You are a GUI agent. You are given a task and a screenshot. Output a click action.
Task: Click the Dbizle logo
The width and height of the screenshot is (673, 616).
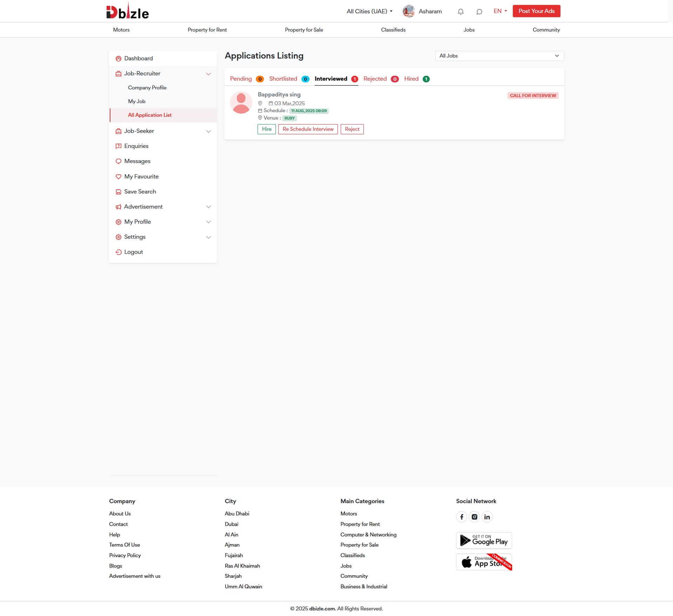point(128,11)
